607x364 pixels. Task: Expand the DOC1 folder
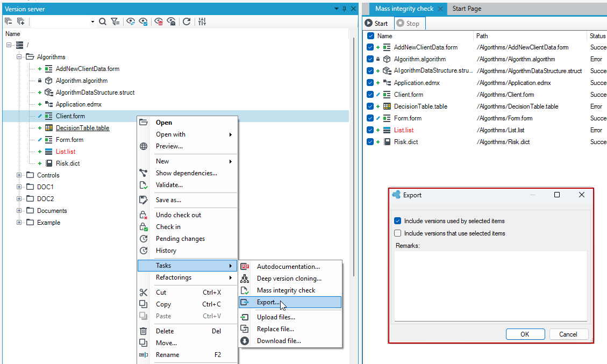(x=19, y=187)
